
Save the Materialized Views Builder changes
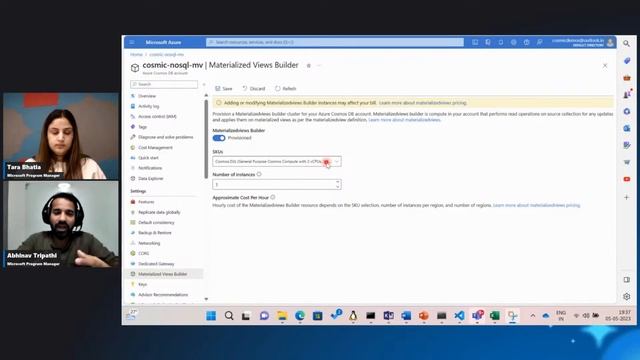[x=224, y=89]
